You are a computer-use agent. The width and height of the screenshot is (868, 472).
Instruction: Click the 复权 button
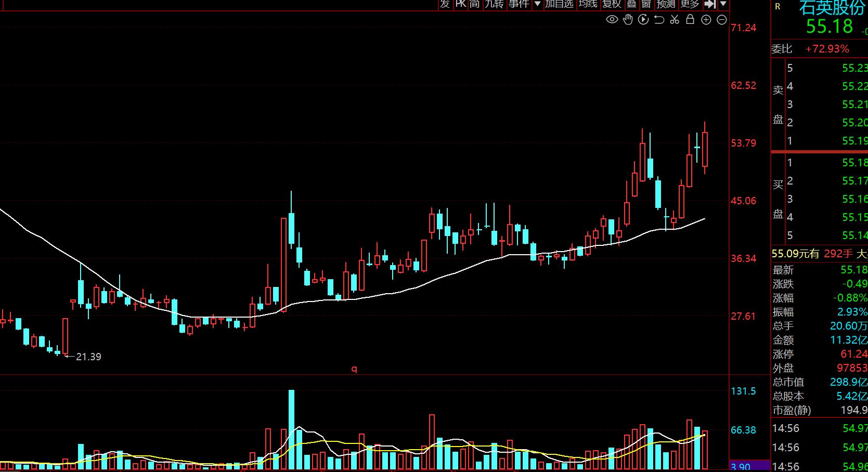point(612,4)
